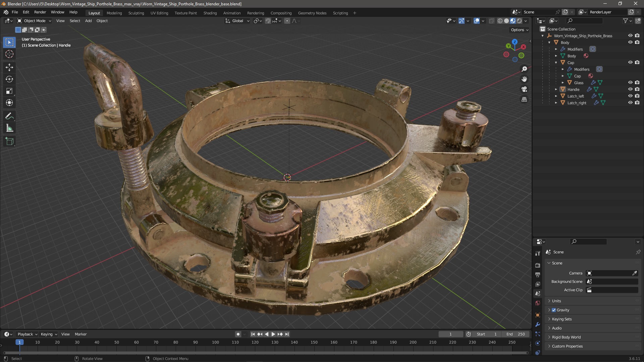Image resolution: width=644 pixels, height=362 pixels.
Task: Activate the Rotate tool
Action: coord(9,79)
